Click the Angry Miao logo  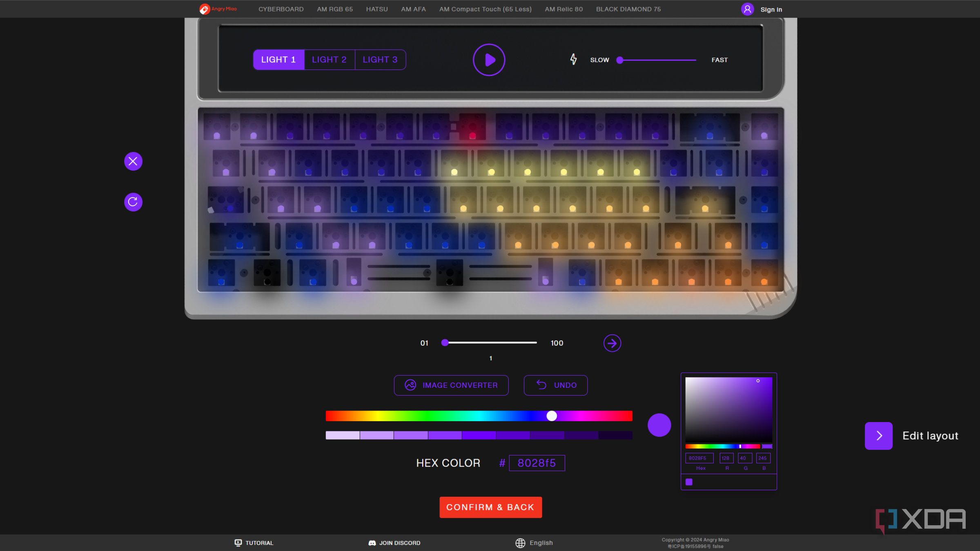[218, 9]
